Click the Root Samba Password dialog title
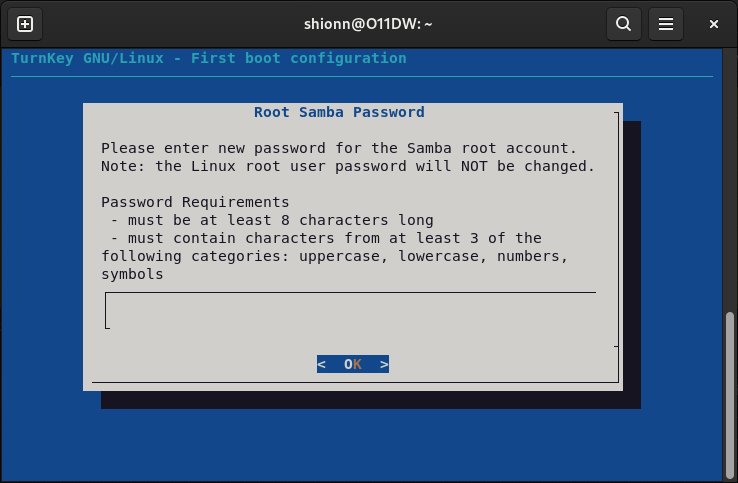 point(339,112)
